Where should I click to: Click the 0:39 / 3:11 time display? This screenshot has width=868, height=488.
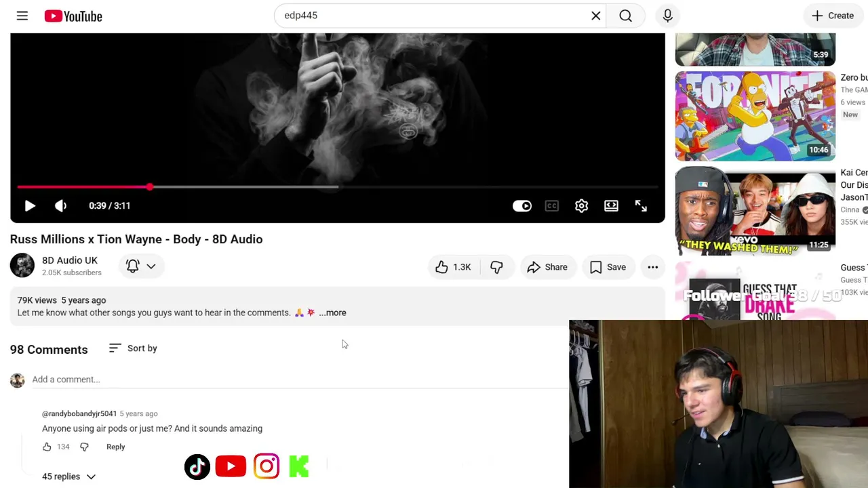click(x=110, y=206)
